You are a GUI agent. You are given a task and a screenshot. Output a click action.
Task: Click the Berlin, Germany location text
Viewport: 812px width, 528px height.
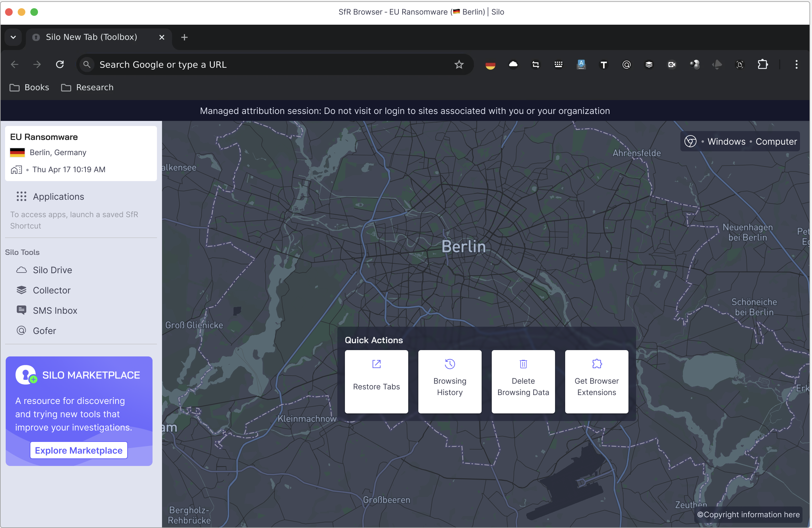[58, 152]
